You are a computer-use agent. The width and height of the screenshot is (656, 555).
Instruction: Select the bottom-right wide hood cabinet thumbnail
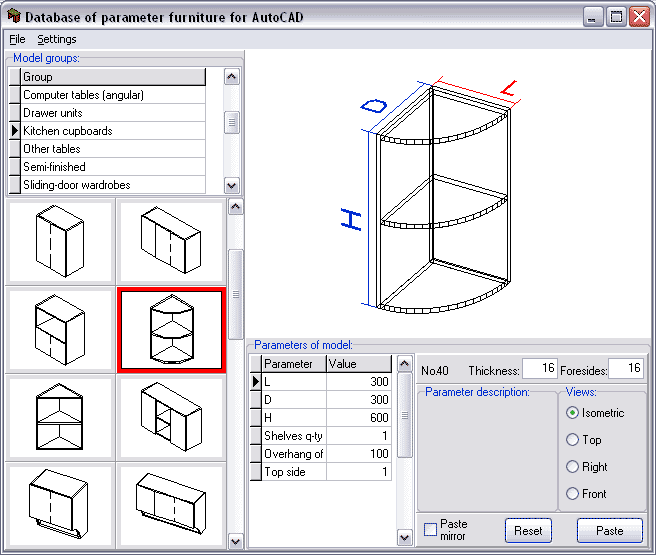[168, 503]
